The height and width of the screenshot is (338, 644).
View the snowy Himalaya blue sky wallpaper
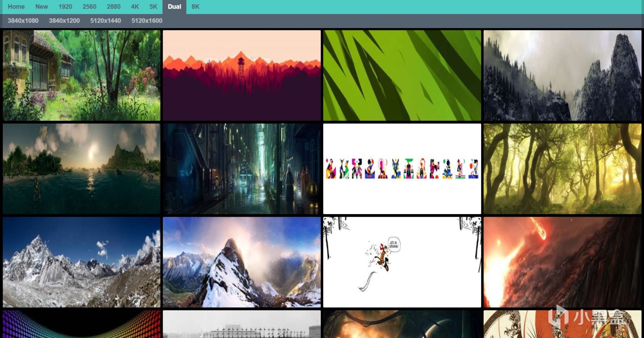[x=81, y=262]
